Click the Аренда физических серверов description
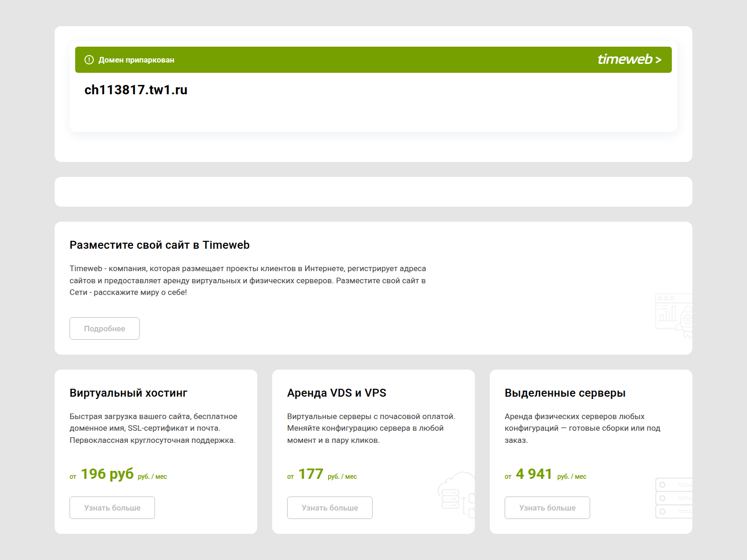 583,428
